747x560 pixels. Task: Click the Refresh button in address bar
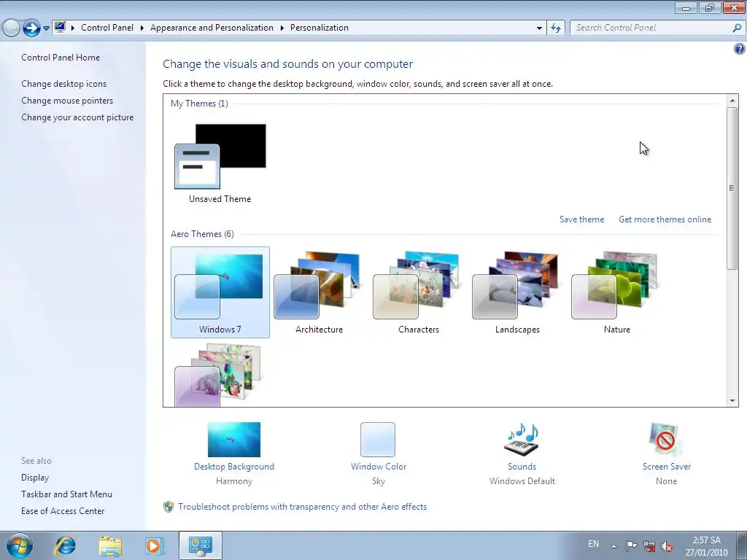[x=556, y=28]
